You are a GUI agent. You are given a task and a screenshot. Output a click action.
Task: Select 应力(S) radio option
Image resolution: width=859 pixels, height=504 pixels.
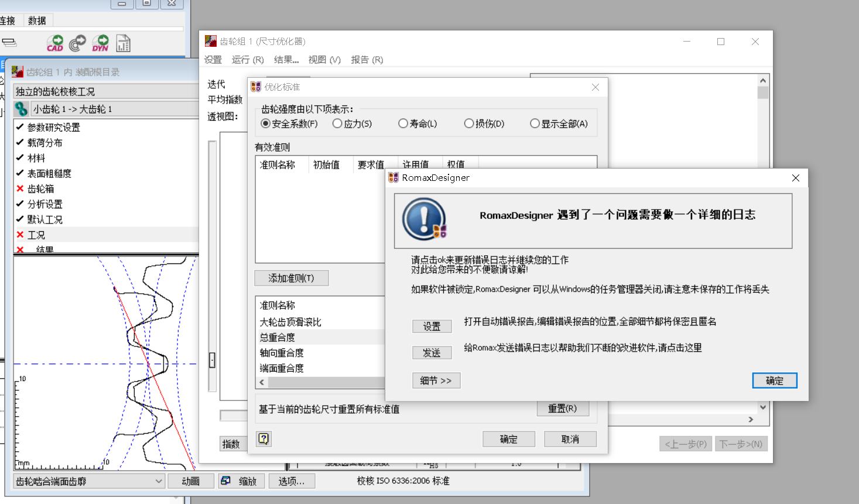coord(352,124)
